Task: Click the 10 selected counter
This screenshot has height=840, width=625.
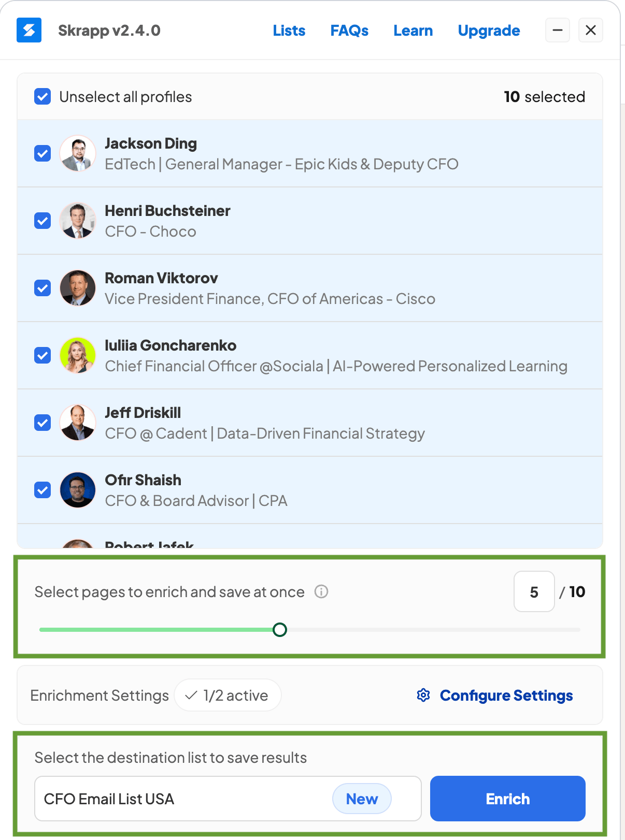Action: [x=544, y=97]
